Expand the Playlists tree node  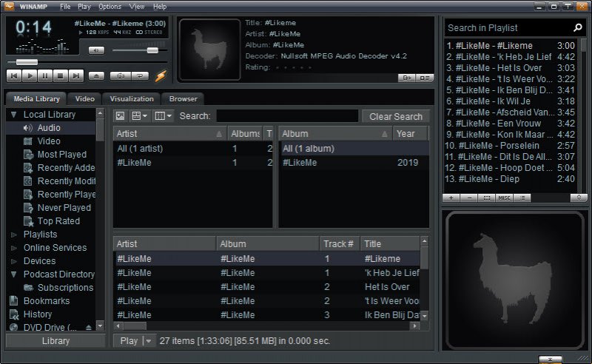click(x=14, y=235)
